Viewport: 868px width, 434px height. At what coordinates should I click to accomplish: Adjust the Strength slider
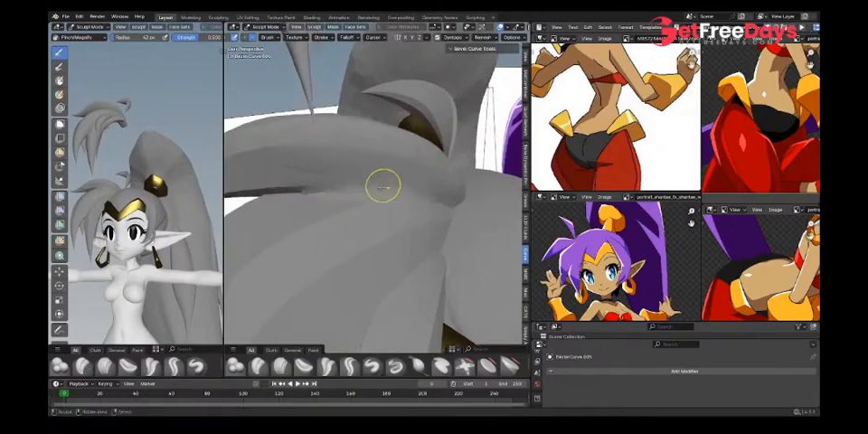point(196,38)
